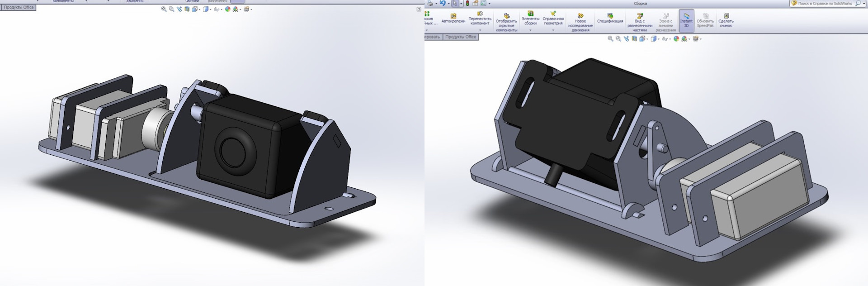The image size is (868, 286).
Task: Click the Print icon in quick access bar
Action: click(x=430, y=4)
